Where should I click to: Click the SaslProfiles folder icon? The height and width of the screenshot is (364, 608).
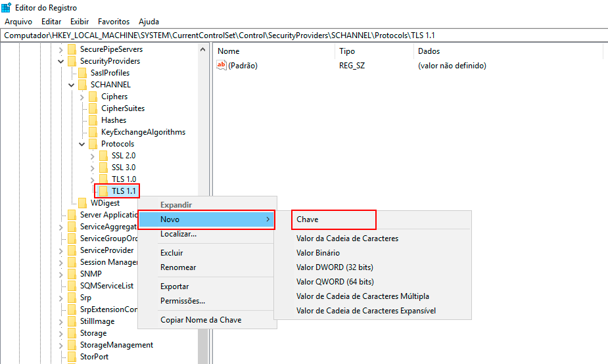(x=82, y=73)
